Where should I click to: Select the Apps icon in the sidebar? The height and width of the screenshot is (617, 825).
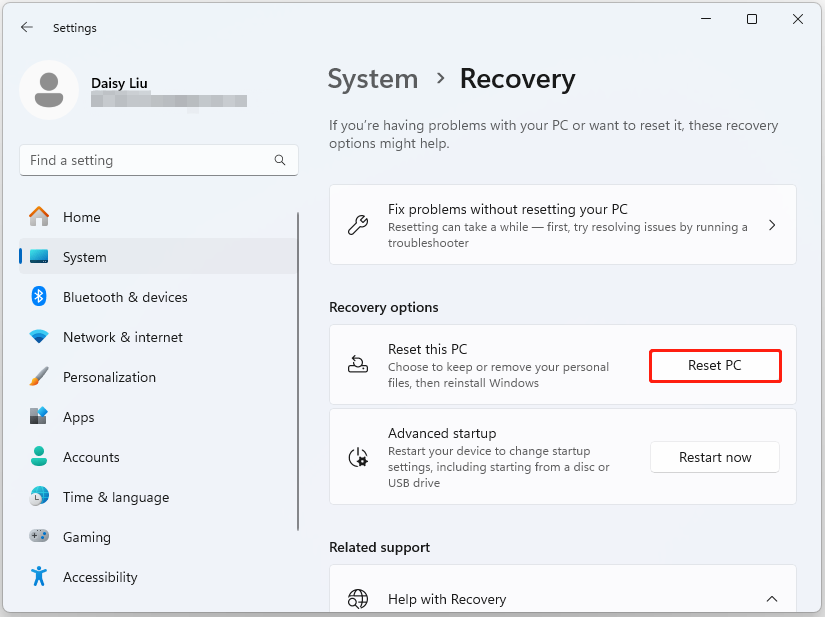(39, 416)
